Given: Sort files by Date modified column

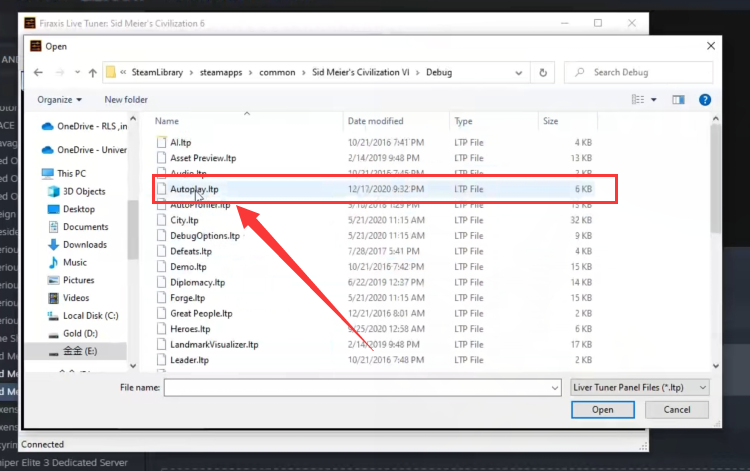Looking at the screenshot, I should pyautogui.click(x=375, y=121).
